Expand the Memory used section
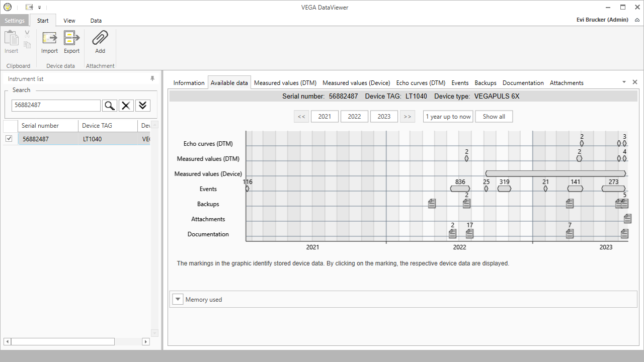Viewport: 644px width, 362px height. pos(178,299)
